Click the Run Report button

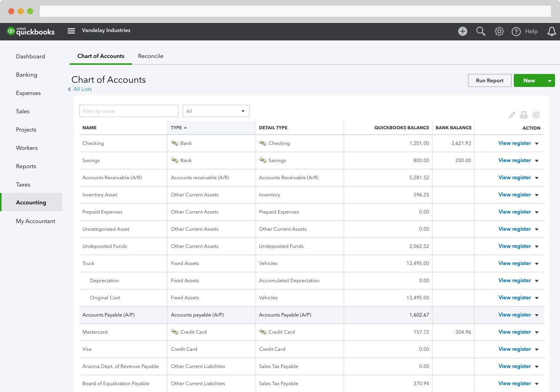[489, 80]
